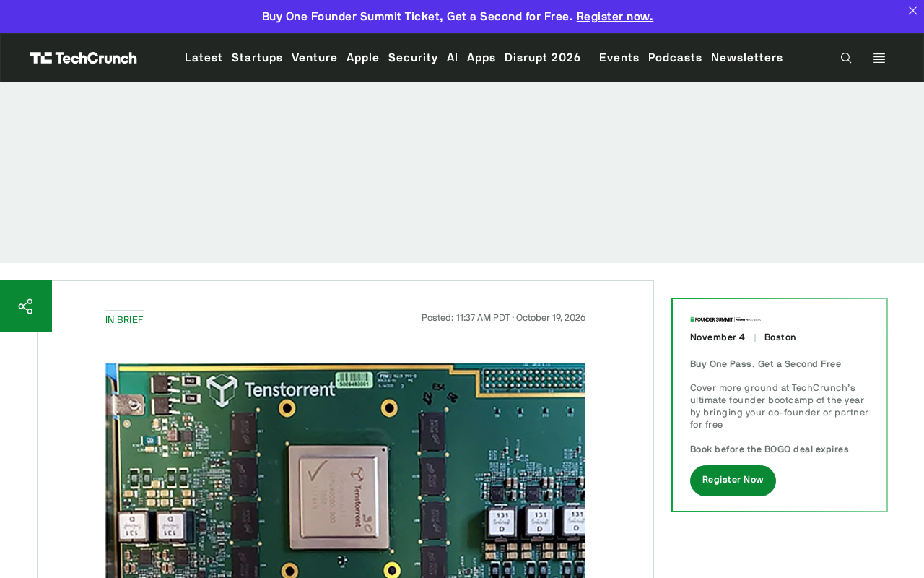
Task: Open the Latest nav item
Action: 204,58
